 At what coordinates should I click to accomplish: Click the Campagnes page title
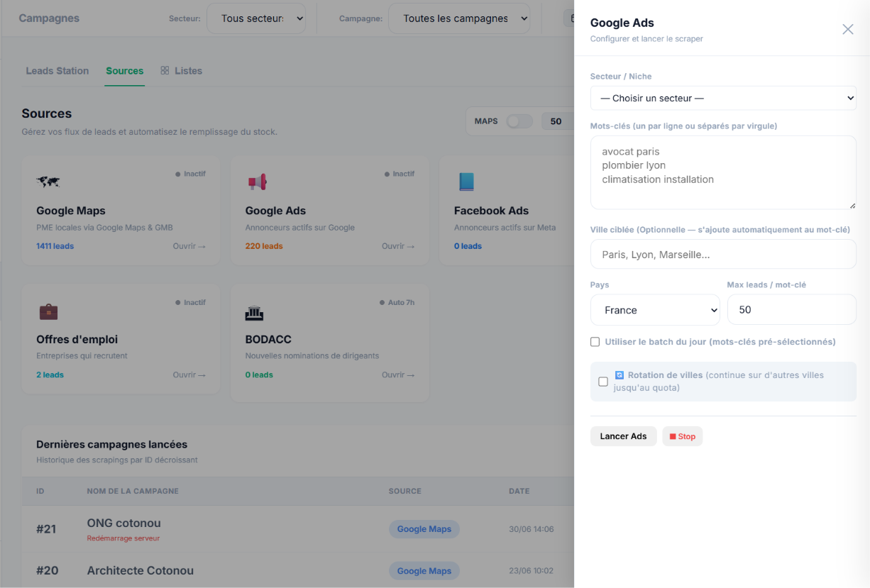(x=49, y=18)
